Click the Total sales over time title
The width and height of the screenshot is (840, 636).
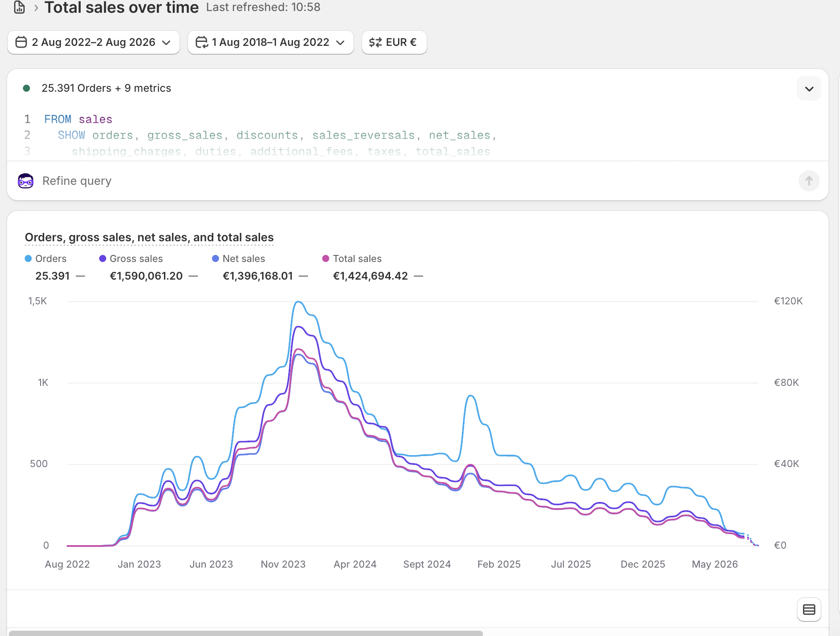pos(121,7)
